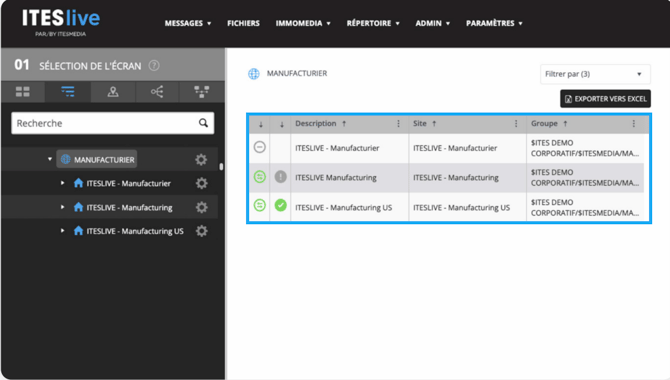Click globe icon in the content header
670x380 pixels.
coord(254,74)
